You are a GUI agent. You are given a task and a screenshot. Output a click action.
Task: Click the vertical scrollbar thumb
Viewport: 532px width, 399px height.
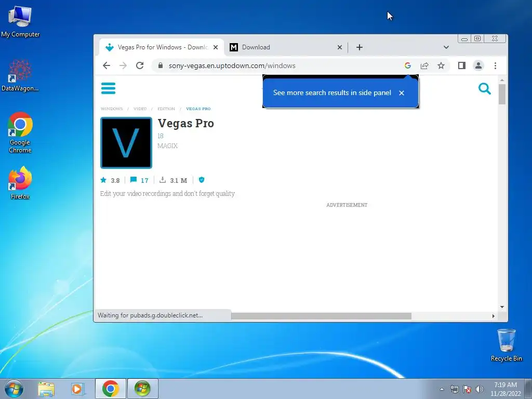(x=502, y=94)
